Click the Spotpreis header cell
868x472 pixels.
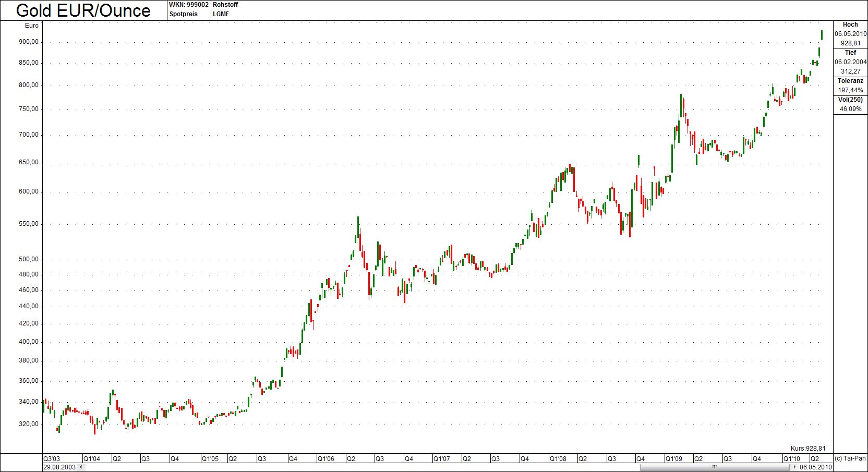pos(184,14)
